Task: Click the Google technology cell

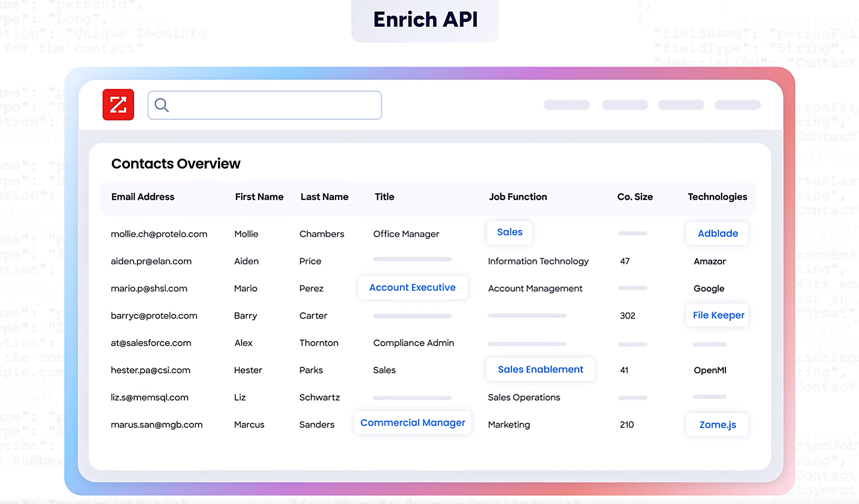Action: pyautogui.click(x=709, y=289)
